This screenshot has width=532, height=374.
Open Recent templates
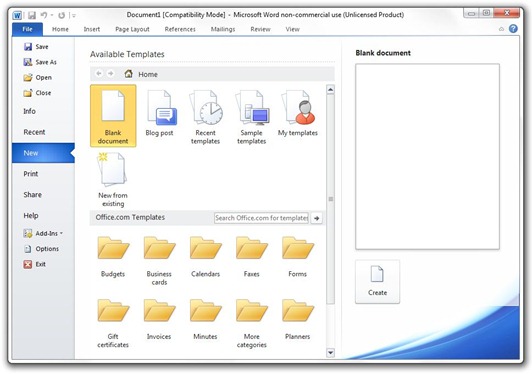click(x=205, y=117)
